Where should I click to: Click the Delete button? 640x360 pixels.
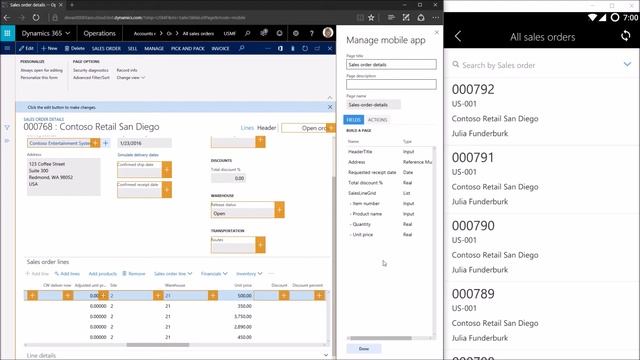[x=75, y=48]
